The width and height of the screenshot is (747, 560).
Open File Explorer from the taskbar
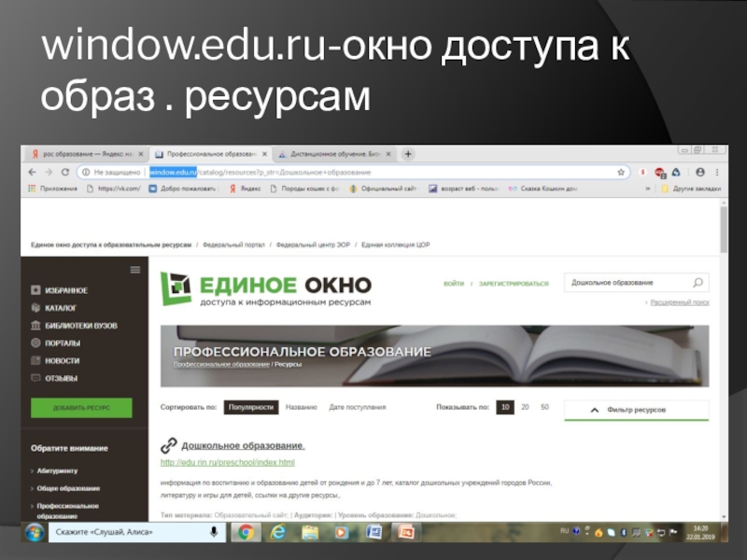310,532
